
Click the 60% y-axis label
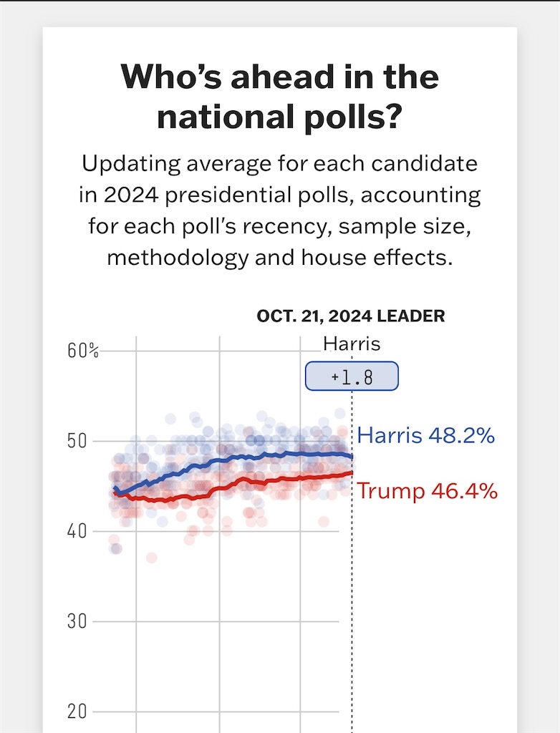point(83,351)
